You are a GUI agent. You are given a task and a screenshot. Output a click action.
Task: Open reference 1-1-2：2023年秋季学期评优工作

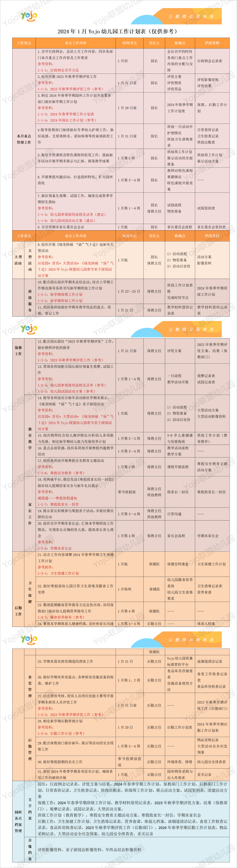(70, 89)
